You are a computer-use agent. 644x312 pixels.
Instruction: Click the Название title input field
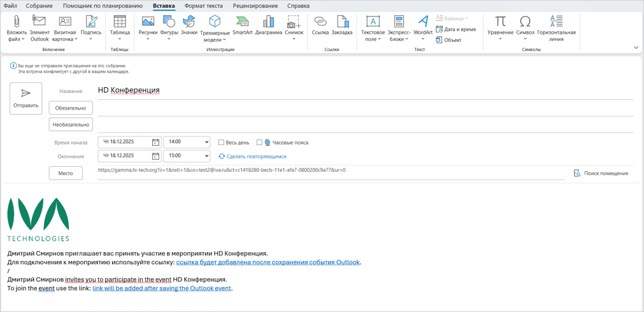click(x=363, y=90)
